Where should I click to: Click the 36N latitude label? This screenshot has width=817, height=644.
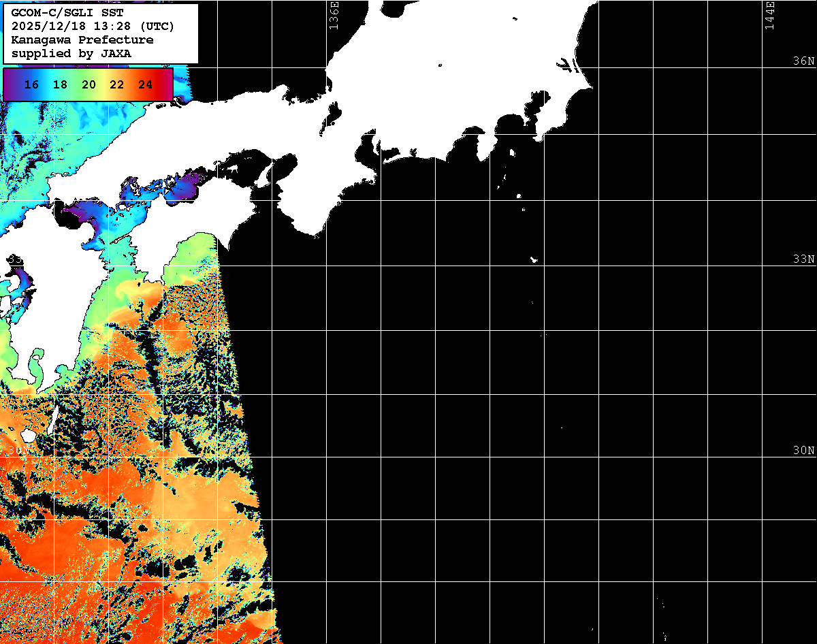coord(803,61)
